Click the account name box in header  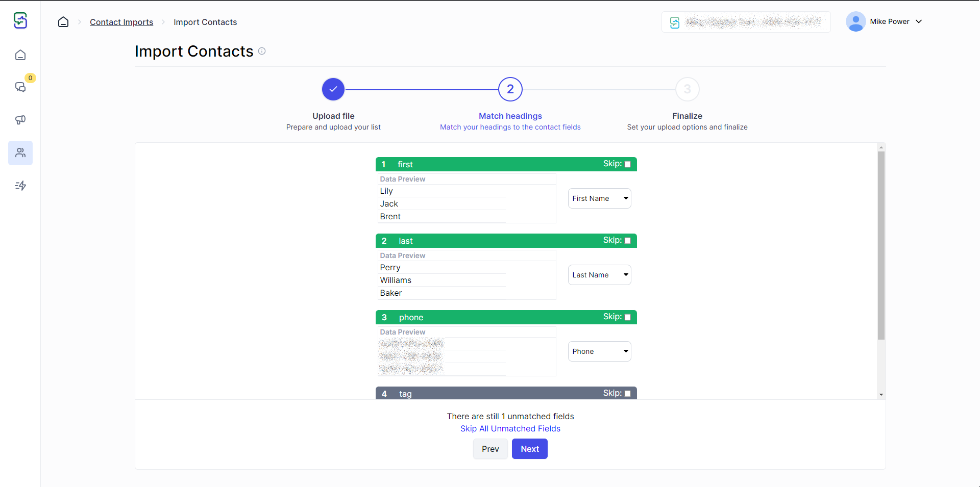pos(746,22)
